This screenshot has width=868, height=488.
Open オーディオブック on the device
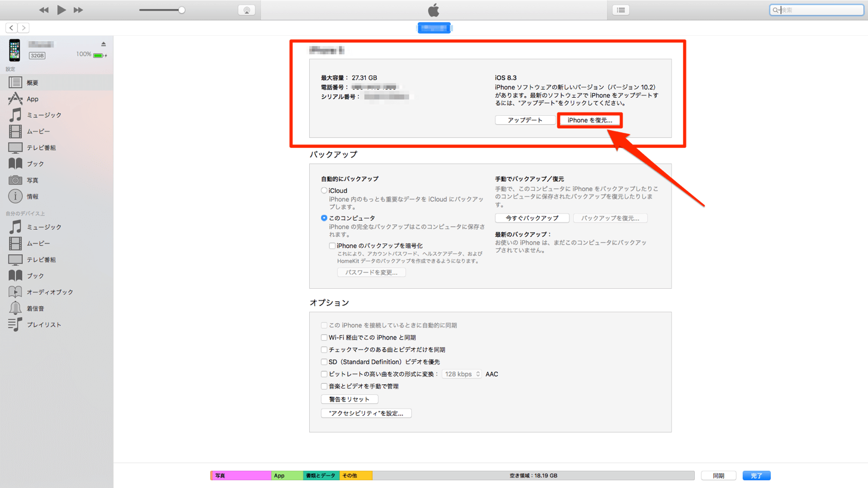(x=57, y=292)
